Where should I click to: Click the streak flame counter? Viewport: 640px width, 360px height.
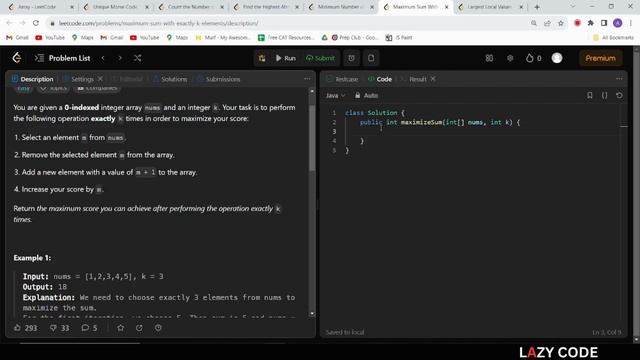pos(533,58)
